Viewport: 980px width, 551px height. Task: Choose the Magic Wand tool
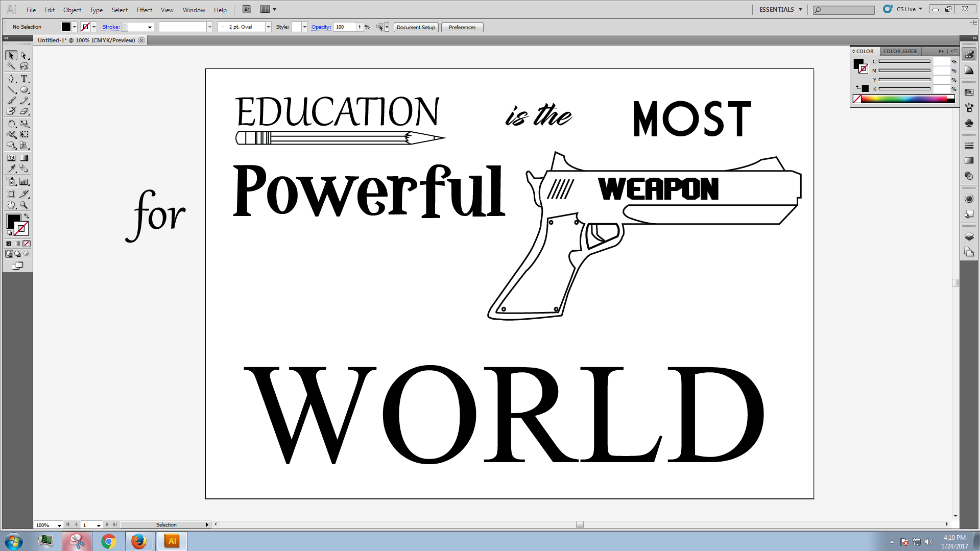11,66
